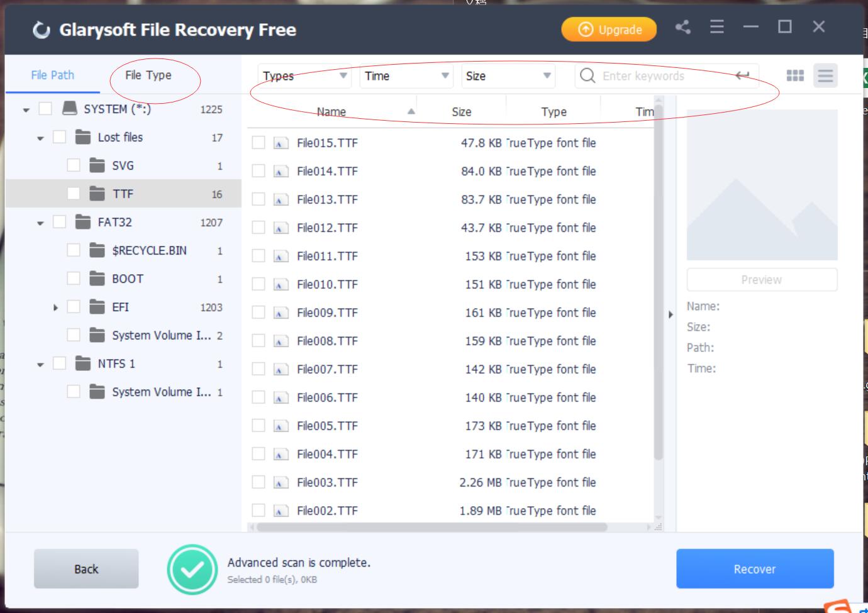868x613 pixels.
Task: Click the SYSTEM drive icon
Action: [70, 109]
